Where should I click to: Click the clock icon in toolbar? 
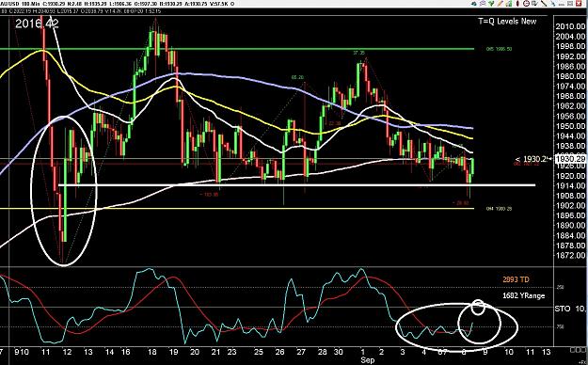tap(526, 4)
